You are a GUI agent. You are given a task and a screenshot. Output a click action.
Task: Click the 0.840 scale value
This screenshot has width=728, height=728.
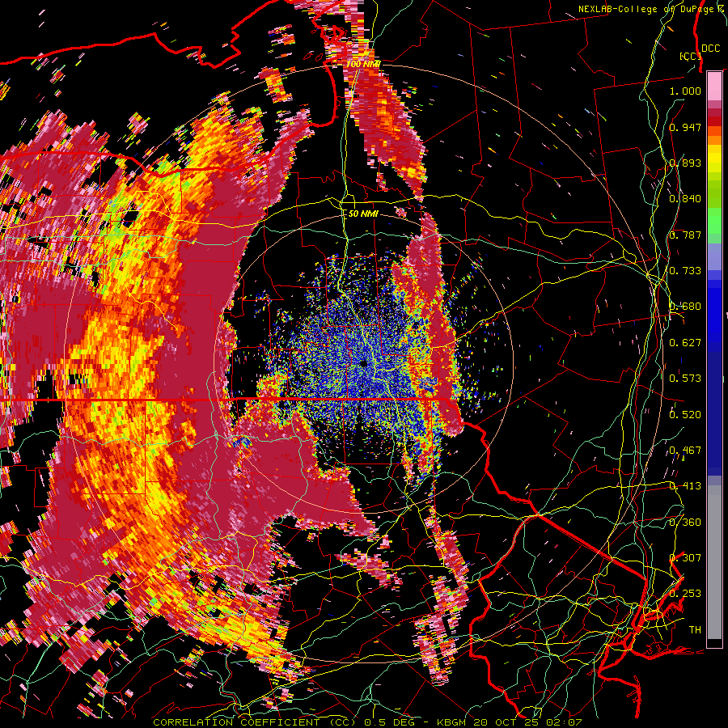point(685,198)
